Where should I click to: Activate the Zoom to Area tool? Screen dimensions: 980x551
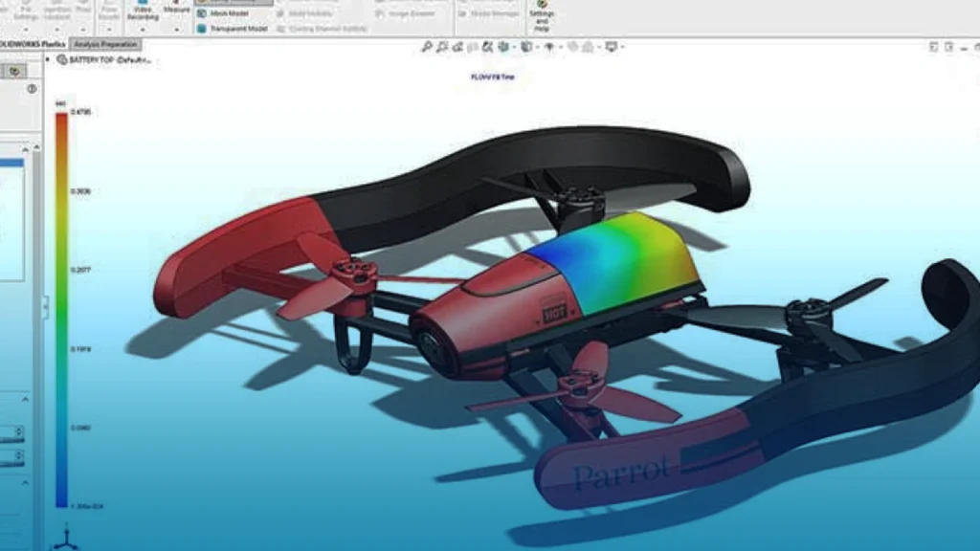[x=443, y=45]
